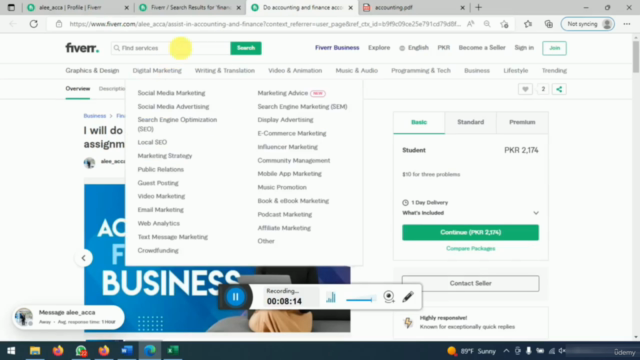Click the Join button
The image size is (640, 360).
pos(554,48)
